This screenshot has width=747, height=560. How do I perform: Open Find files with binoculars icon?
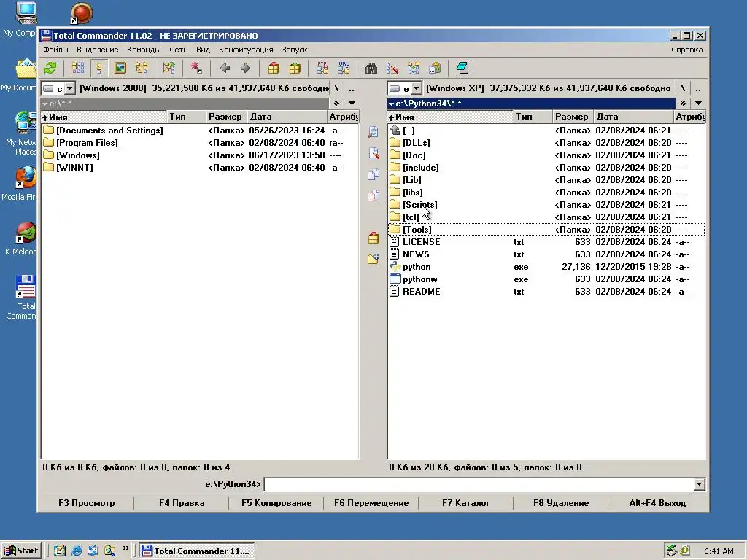(x=371, y=68)
